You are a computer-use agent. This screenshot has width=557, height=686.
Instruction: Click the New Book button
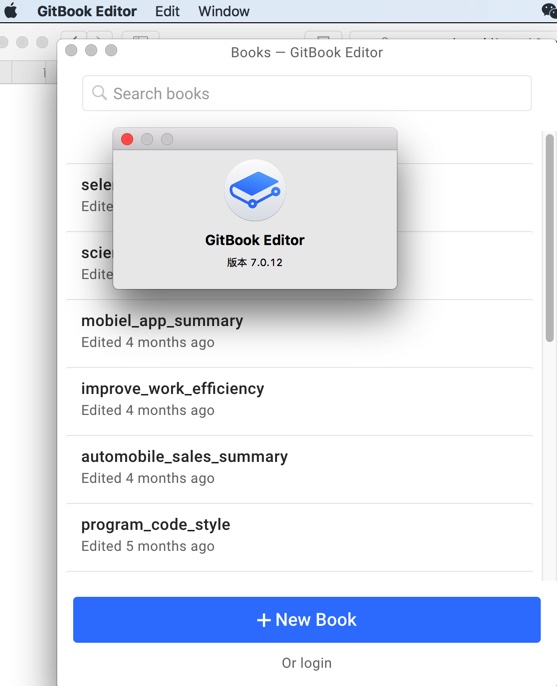[307, 620]
